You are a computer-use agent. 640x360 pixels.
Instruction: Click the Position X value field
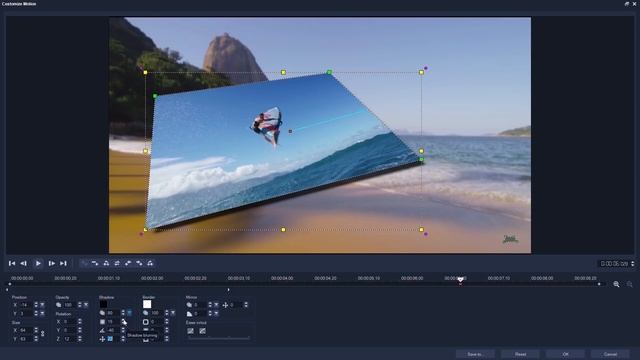pos(26,305)
